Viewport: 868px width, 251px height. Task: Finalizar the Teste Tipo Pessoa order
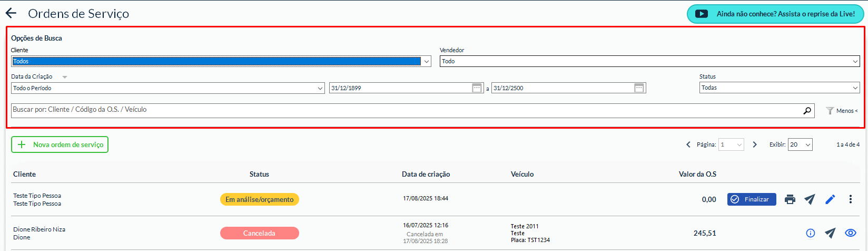coord(752,199)
